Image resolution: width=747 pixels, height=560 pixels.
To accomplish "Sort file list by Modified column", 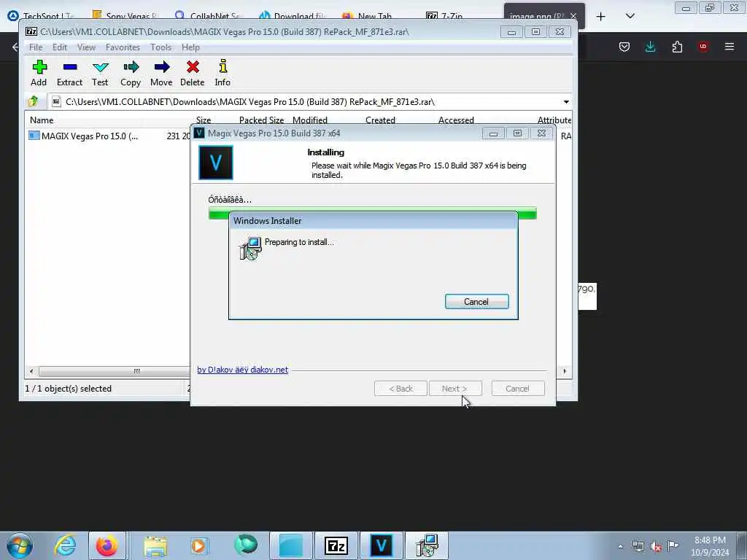I will 309,120.
